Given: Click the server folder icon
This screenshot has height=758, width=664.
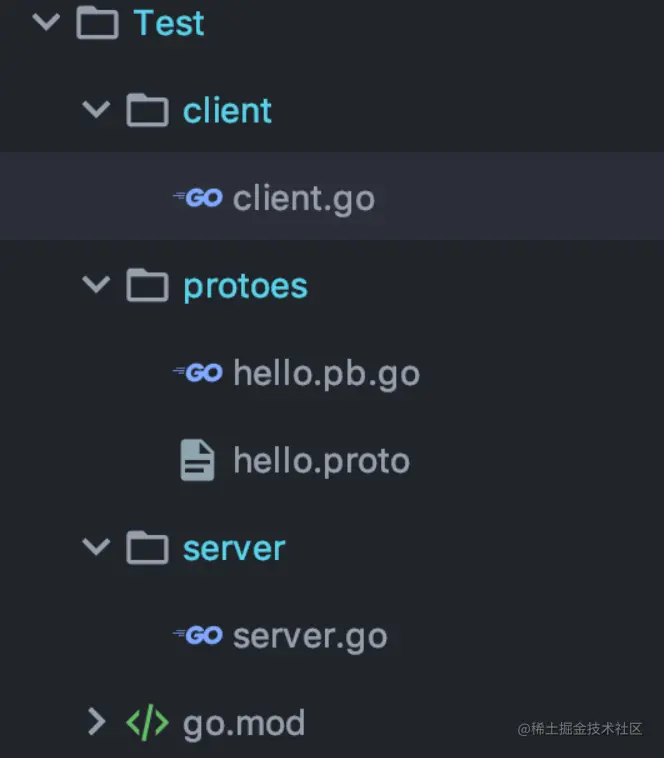Looking at the screenshot, I should coord(147,548).
